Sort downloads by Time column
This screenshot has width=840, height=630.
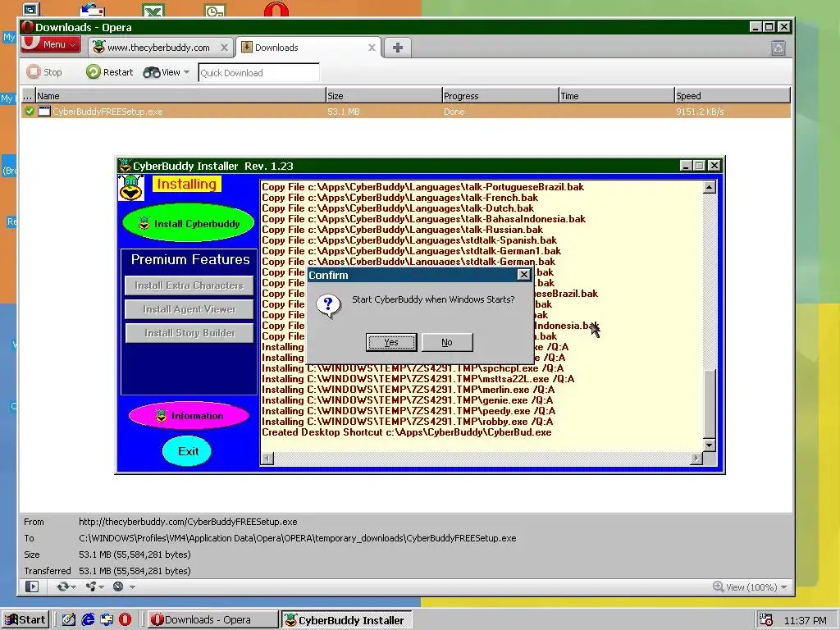(617, 95)
